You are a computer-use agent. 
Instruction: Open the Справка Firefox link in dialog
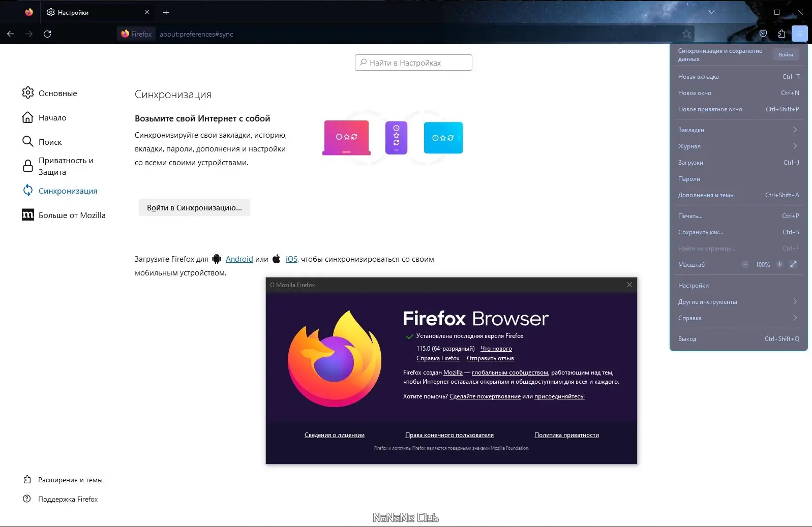[438, 358]
